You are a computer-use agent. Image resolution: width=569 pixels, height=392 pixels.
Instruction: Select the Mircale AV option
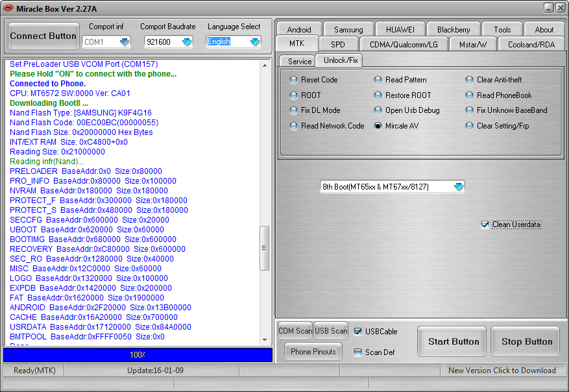(x=396, y=126)
